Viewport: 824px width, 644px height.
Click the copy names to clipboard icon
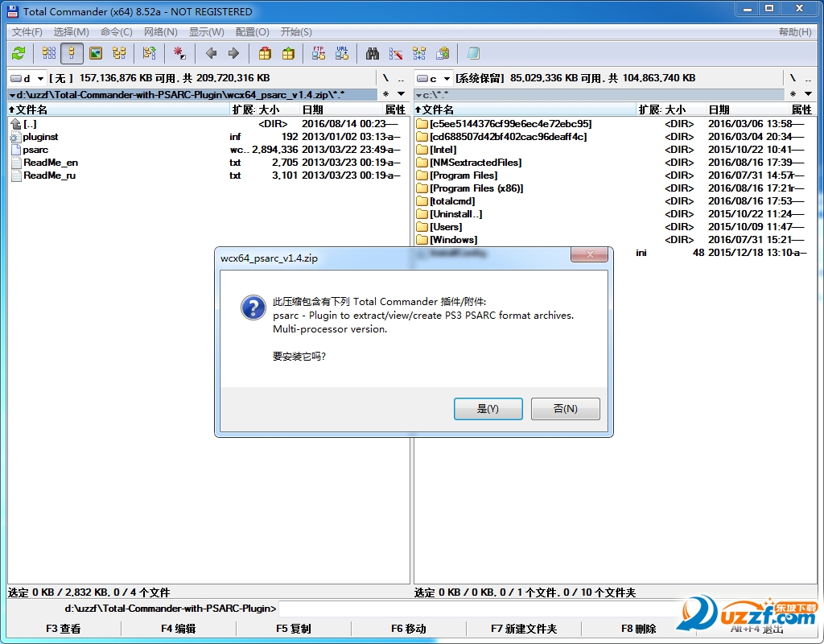443,53
